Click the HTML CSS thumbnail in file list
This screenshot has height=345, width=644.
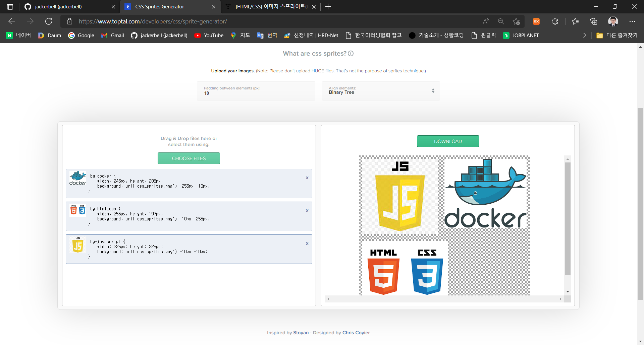(x=78, y=210)
